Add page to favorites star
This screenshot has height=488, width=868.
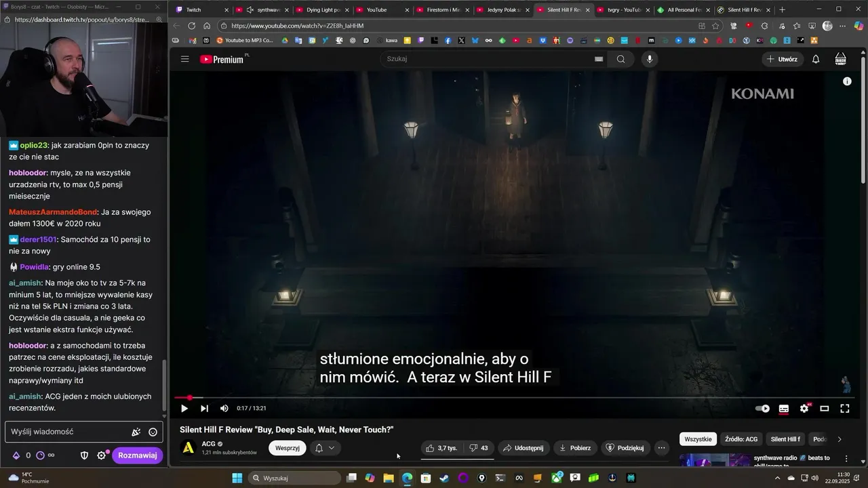coord(715,26)
